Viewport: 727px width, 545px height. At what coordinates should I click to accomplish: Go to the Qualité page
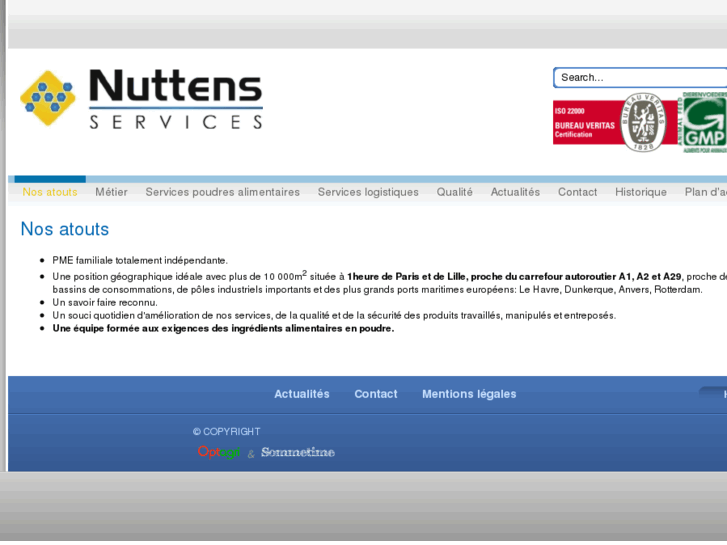coord(454,192)
